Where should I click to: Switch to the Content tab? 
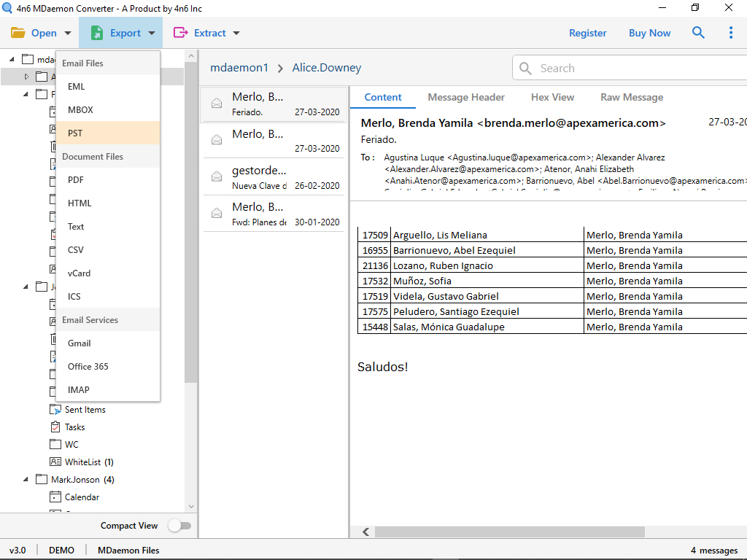(x=382, y=97)
